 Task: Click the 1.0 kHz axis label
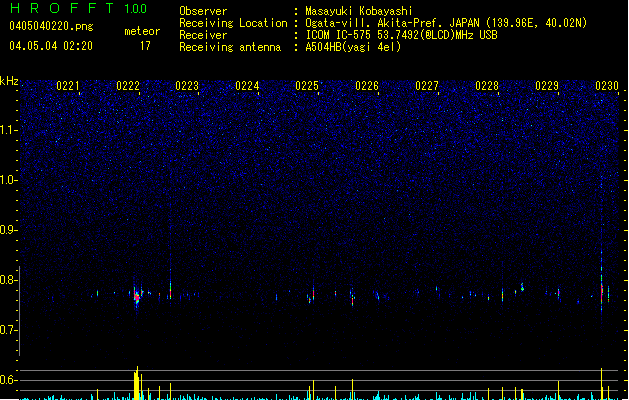pyautogui.click(x=8, y=180)
